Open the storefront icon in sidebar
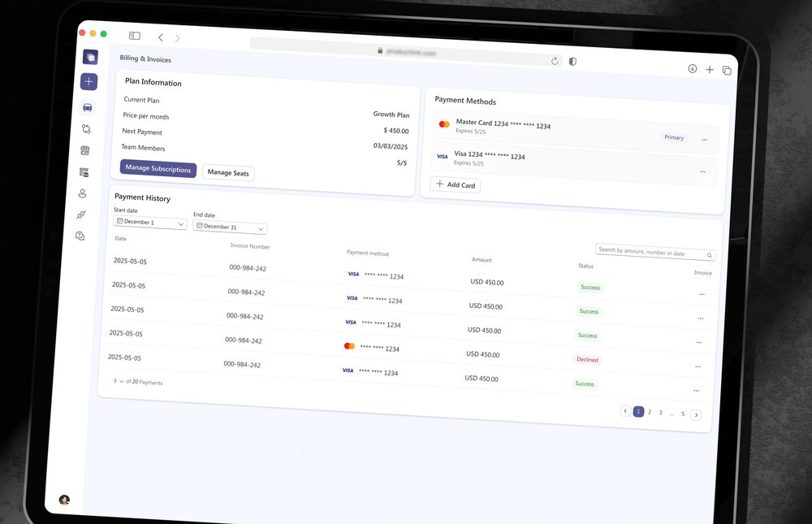Image resolution: width=812 pixels, height=524 pixels. (x=85, y=150)
